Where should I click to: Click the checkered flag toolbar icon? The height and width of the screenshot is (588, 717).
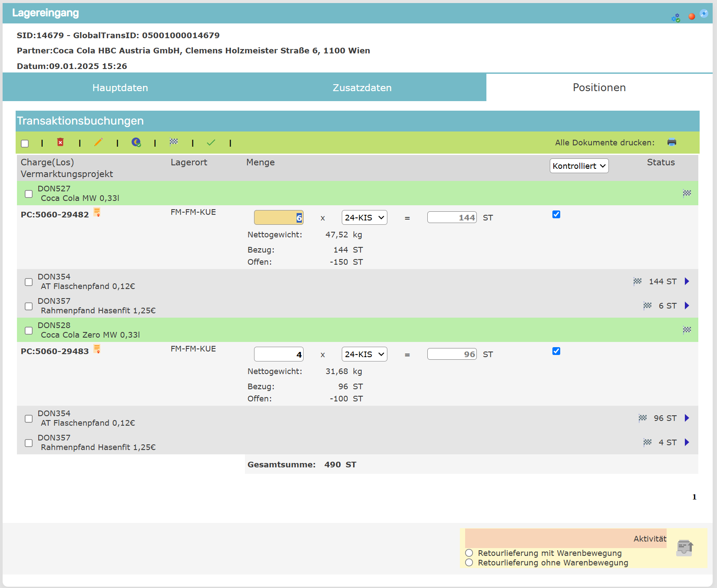coord(174,142)
